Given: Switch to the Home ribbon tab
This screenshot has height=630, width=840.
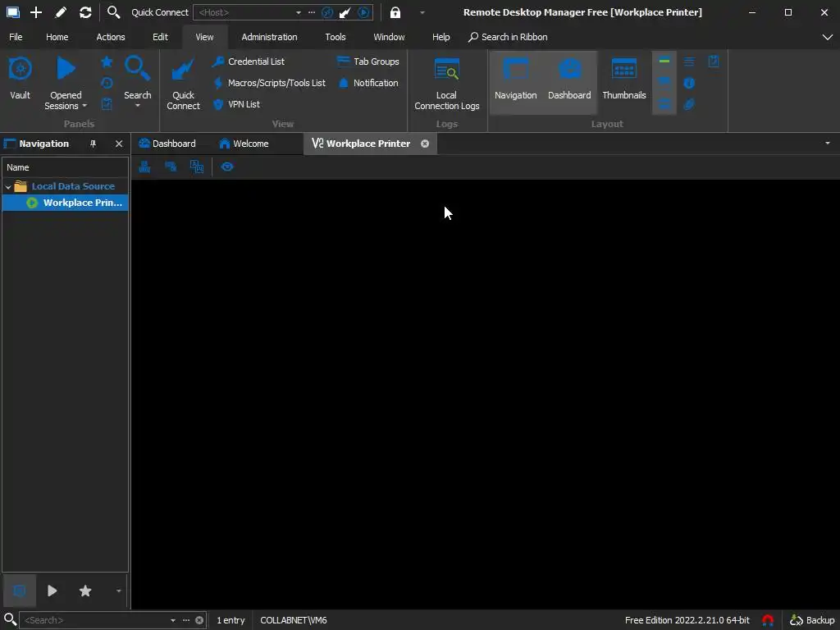Looking at the screenshot, I should point(57,37).
